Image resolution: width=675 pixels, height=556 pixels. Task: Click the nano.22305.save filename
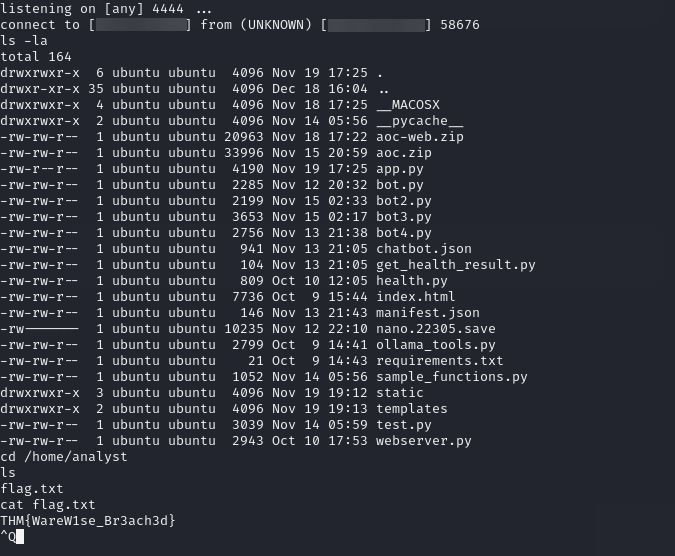click(436, 329)
